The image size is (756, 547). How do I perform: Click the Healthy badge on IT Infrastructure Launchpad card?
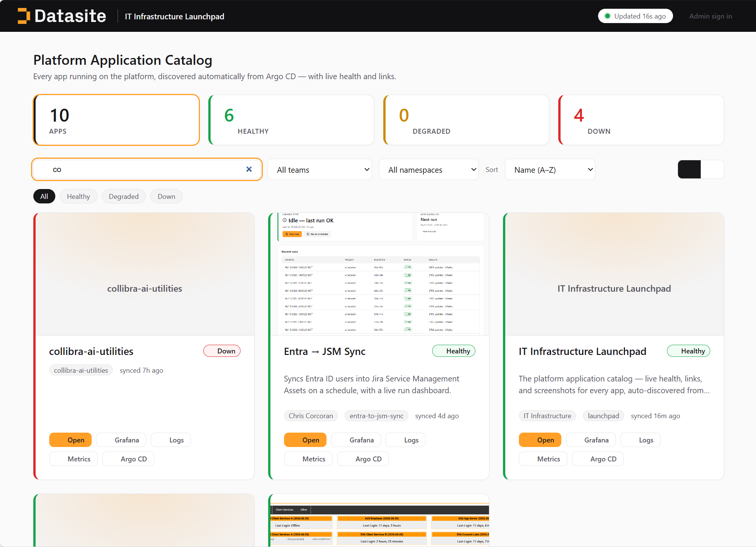[x=689, y=351]
